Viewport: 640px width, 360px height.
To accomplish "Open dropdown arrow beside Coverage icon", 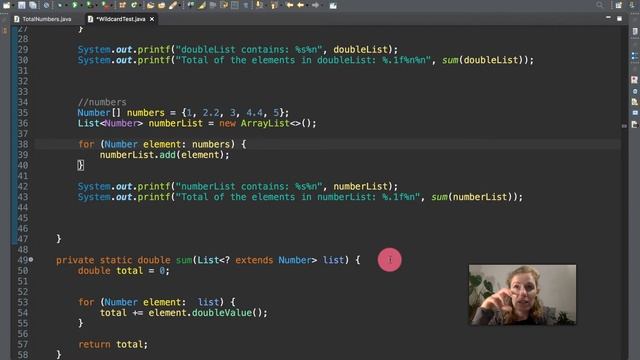I will click(96, 5).
